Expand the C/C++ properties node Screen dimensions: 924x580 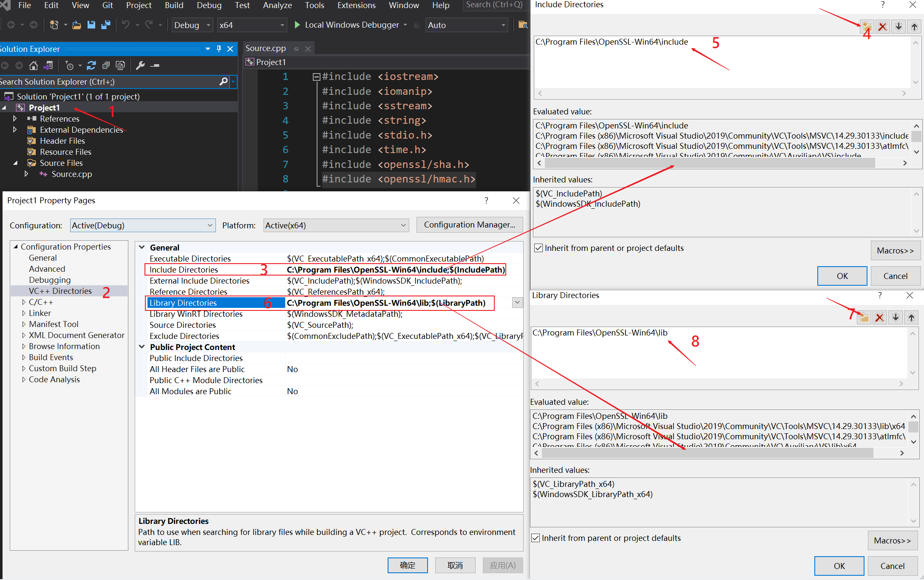pyautogui.click(x=24, y=302)
